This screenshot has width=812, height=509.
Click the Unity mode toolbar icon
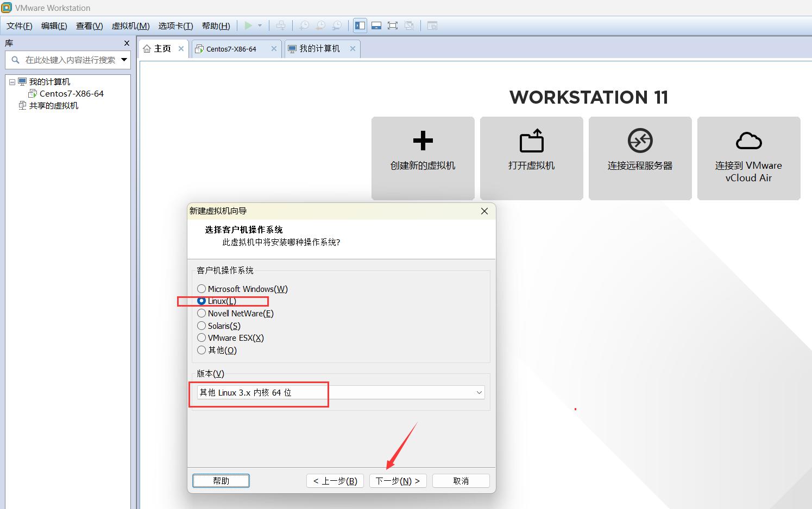pyautogui.click(x=409, y=26)
